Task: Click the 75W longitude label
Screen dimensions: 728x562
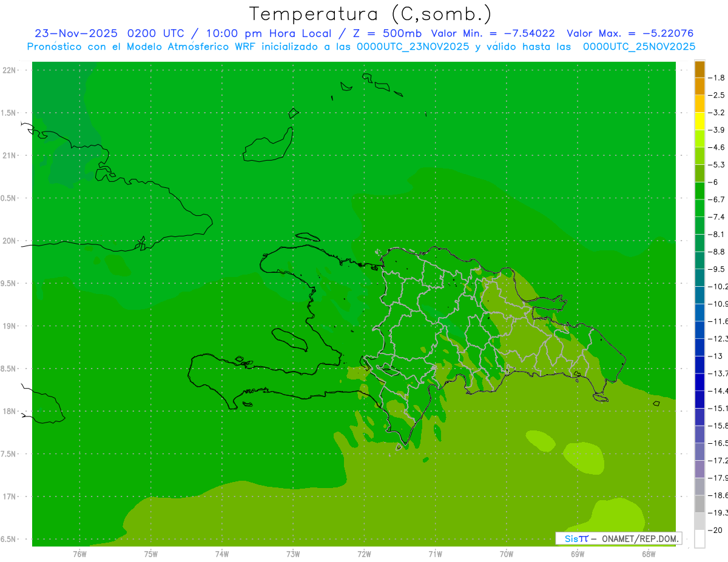Action: tap(150, 554)
